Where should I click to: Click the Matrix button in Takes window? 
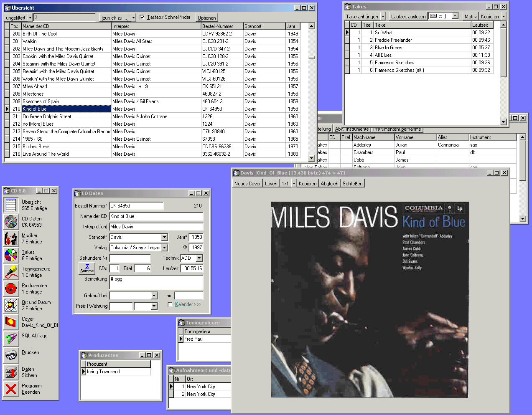[x=471, y=16]
